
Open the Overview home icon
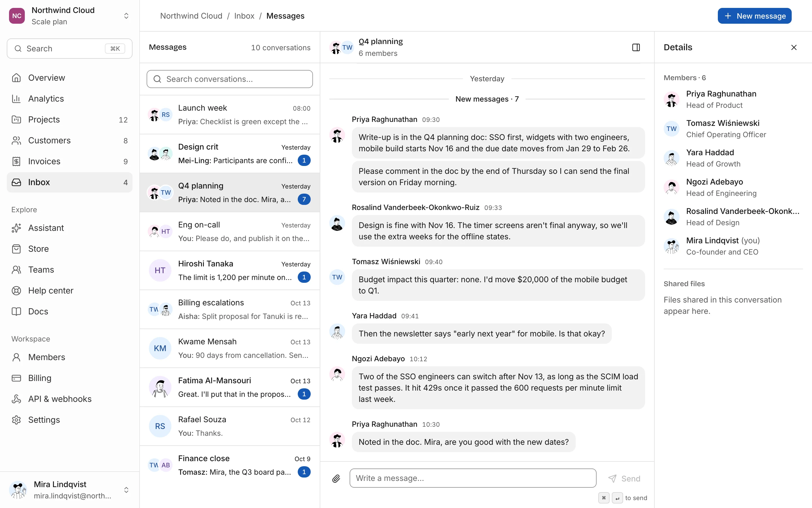pos(16,78)
